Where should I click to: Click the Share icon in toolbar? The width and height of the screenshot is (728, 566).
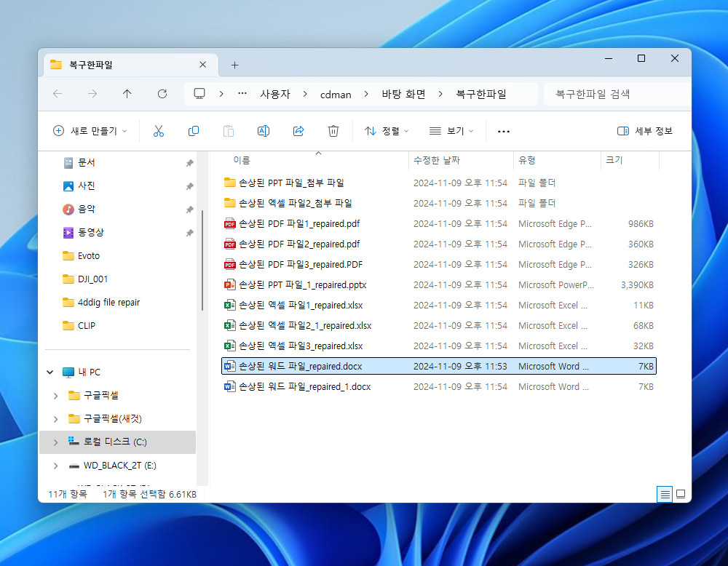[x=298, y=131]
